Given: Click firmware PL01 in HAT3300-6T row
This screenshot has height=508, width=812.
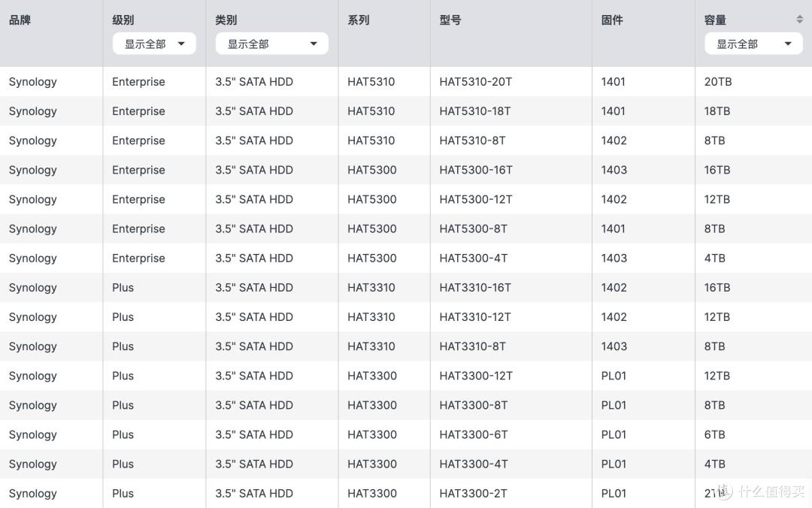Looking at the screenshot, I should pos(614,435).
